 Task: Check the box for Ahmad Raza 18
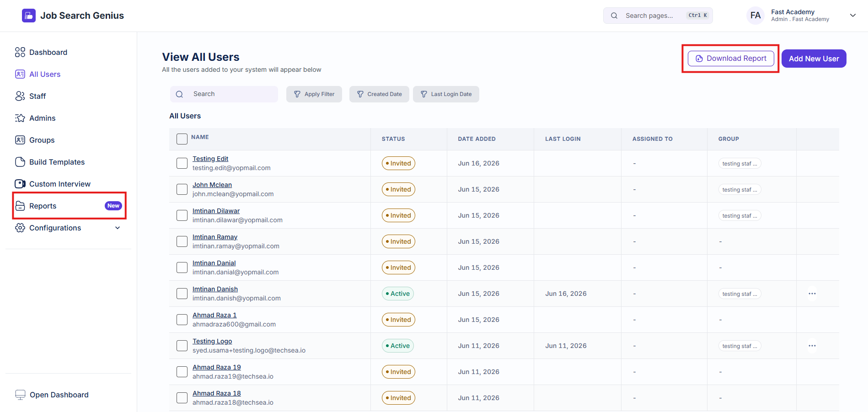[182, 398]
